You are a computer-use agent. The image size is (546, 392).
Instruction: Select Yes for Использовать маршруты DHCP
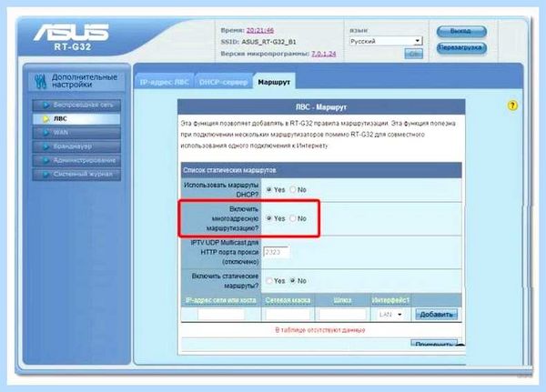(x=268, y=190)
